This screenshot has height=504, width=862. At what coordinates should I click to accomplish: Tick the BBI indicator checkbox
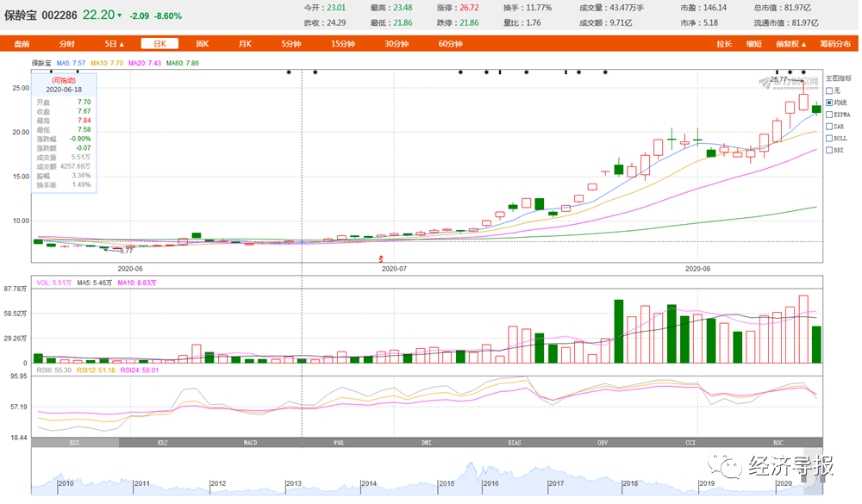(829, 150)
